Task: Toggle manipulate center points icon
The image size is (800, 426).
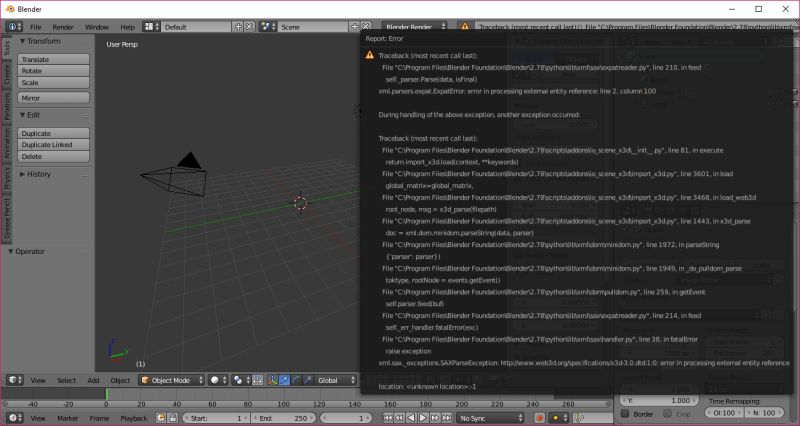Action: coord(258,380)
